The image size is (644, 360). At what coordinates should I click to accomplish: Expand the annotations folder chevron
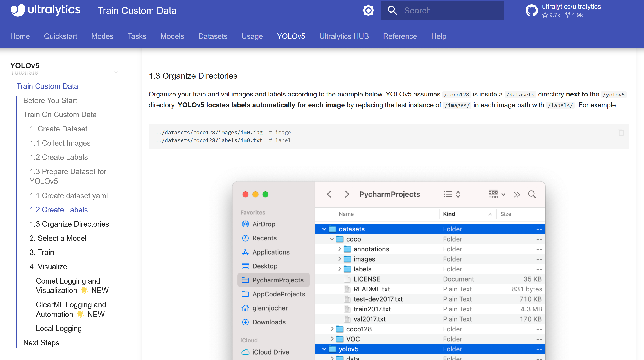tap(340, 249)
